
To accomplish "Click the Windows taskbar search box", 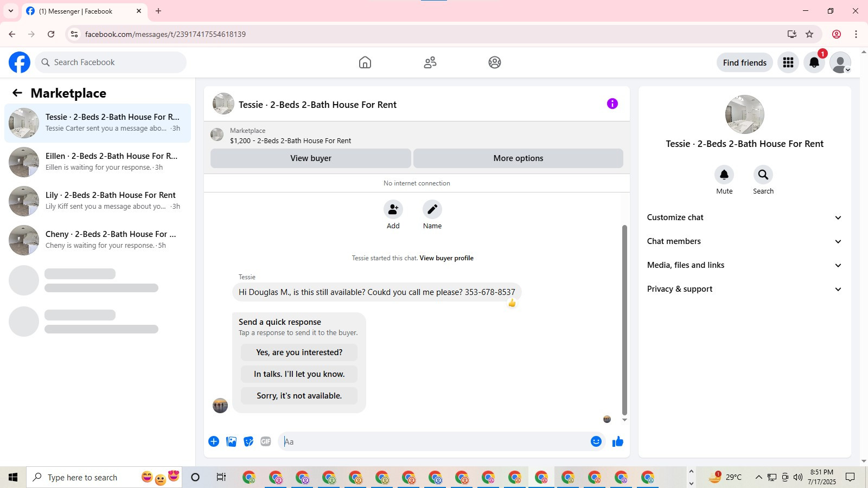I will tap(104, 477).
